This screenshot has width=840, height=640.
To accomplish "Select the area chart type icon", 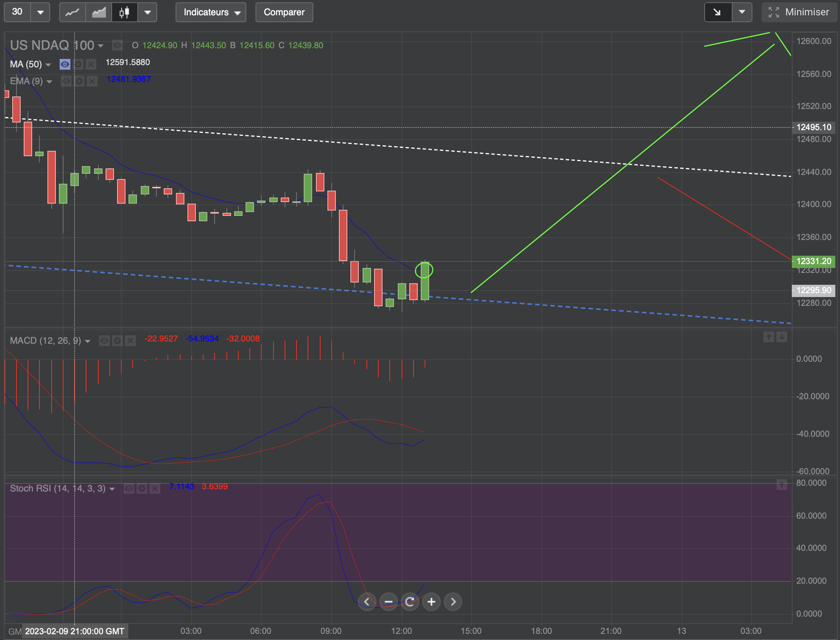I will [x=99, y=12].
